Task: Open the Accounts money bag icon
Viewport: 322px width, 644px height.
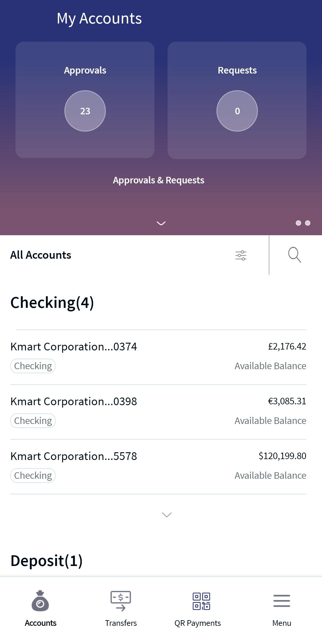Action: tap(40, 601)
